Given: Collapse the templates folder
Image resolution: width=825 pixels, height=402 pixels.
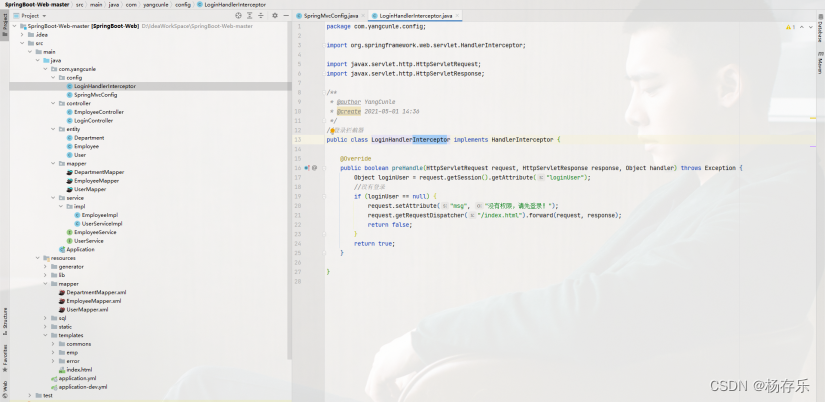Looking at the screenshot, I should 46,335.
